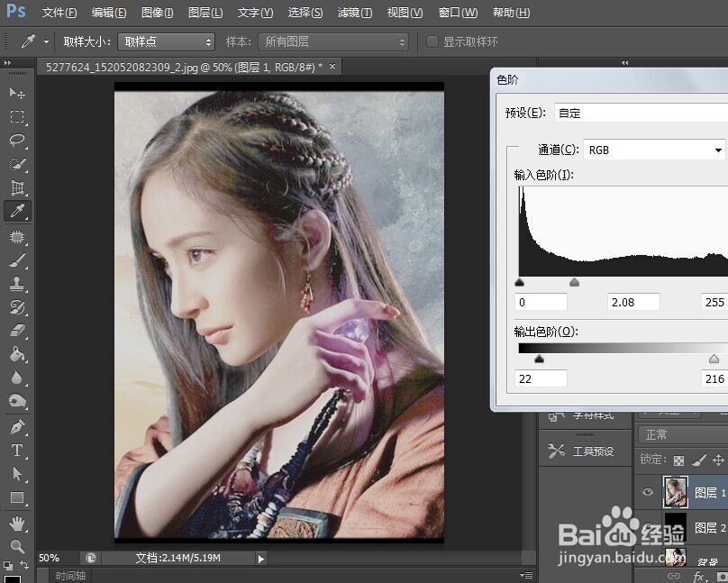Open the 选择 menu
This screenshot has height=583, width=728.
pyautogui.click(x=305, y=13)
